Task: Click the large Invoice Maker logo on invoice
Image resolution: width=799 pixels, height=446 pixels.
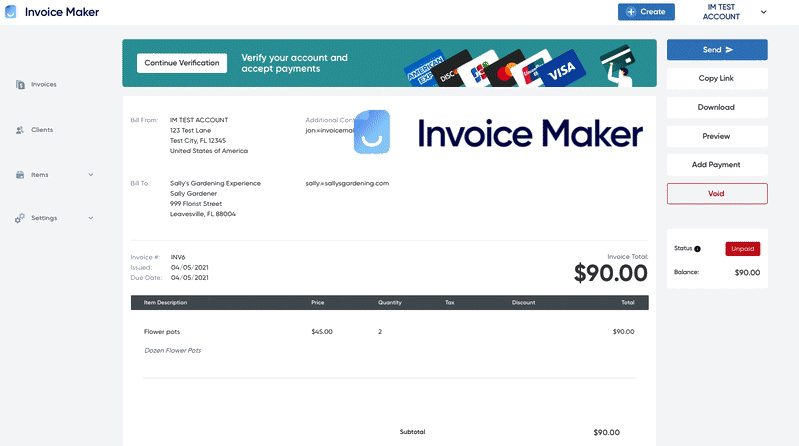Action: pyautogui.click(x=498, y=133)
